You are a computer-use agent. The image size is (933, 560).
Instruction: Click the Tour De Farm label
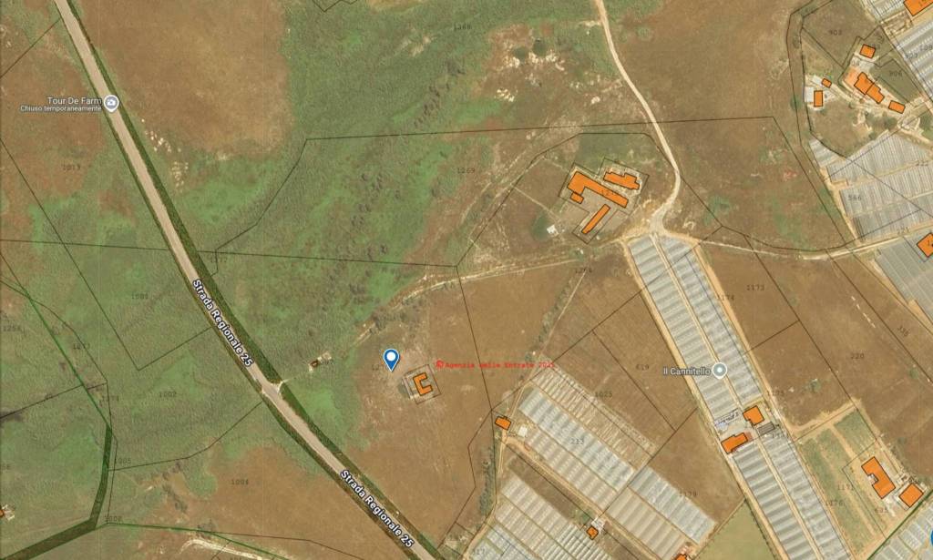[75, 100]
